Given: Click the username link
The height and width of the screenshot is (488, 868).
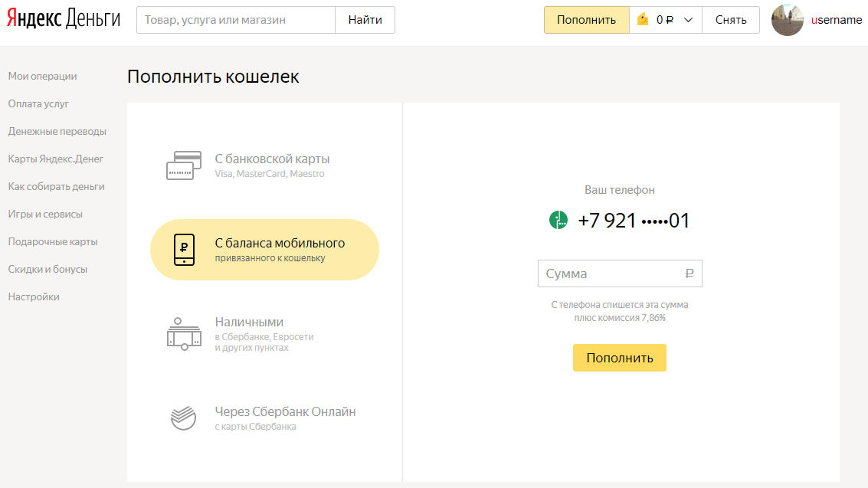Looking at the screenshot, I should [837, 20].
